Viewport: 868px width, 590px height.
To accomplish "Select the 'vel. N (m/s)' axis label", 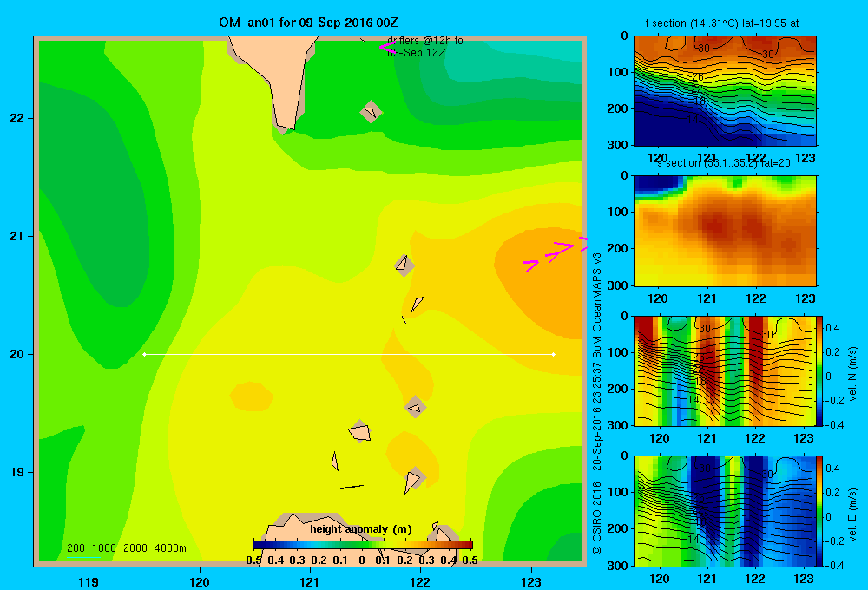I will coord(852,374).
